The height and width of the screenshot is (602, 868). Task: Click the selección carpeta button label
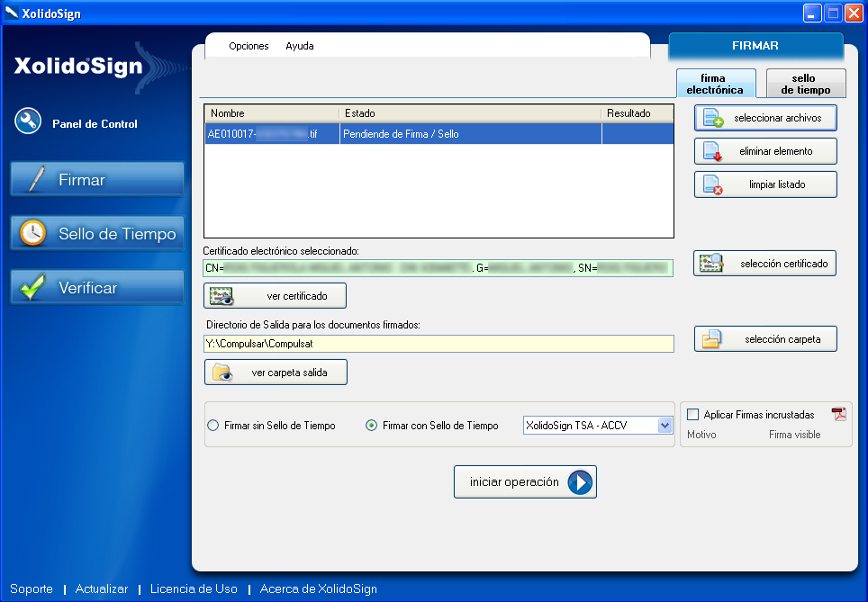coord(782,339)
